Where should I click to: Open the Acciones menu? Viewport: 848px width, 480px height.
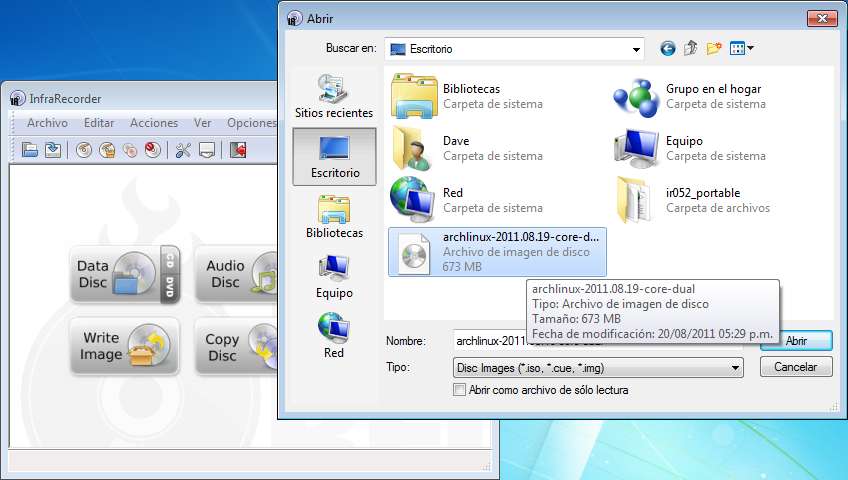coord(154,123)
